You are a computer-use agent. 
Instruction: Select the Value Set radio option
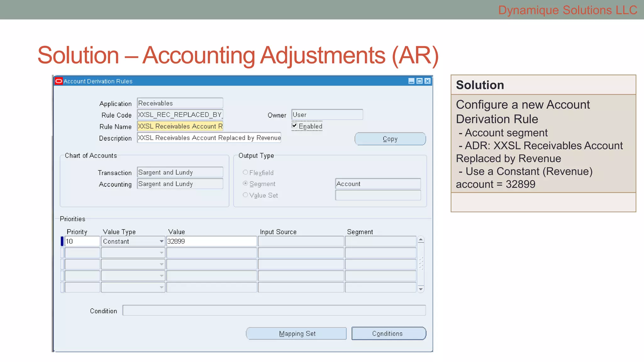coord(245,195)
